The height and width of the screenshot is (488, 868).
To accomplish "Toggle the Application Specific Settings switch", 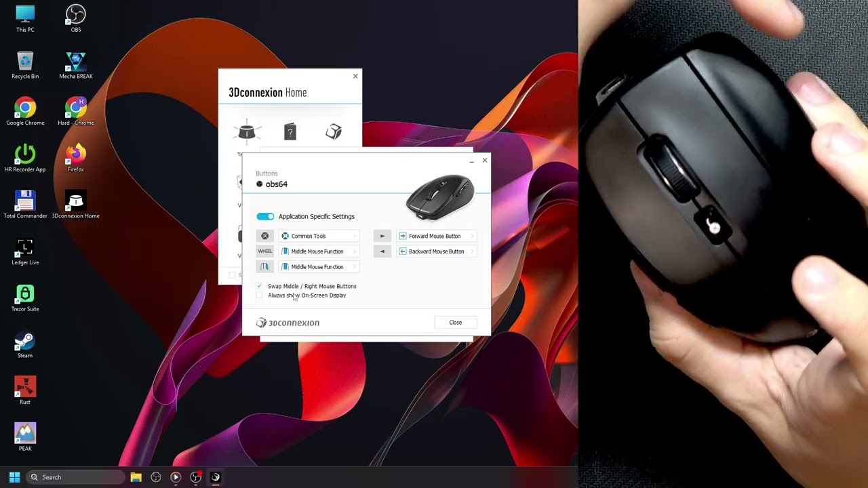I will 265,216.
